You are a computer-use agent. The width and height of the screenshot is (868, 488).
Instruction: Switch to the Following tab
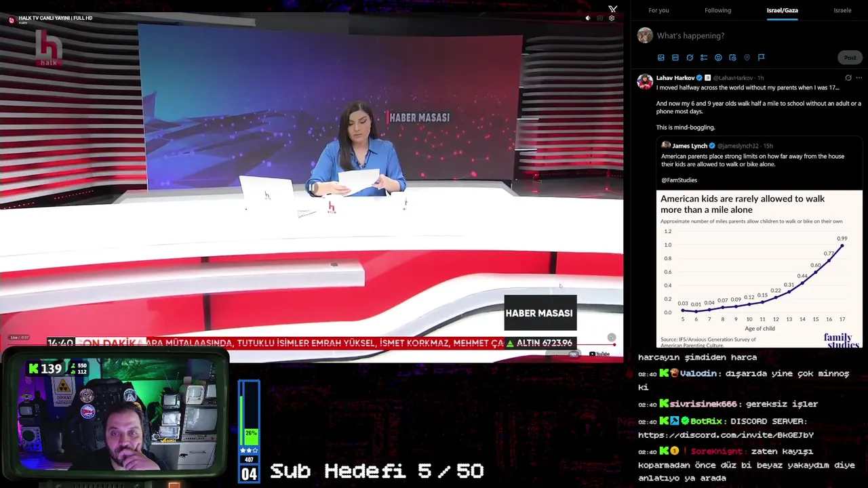pos(717,10)
